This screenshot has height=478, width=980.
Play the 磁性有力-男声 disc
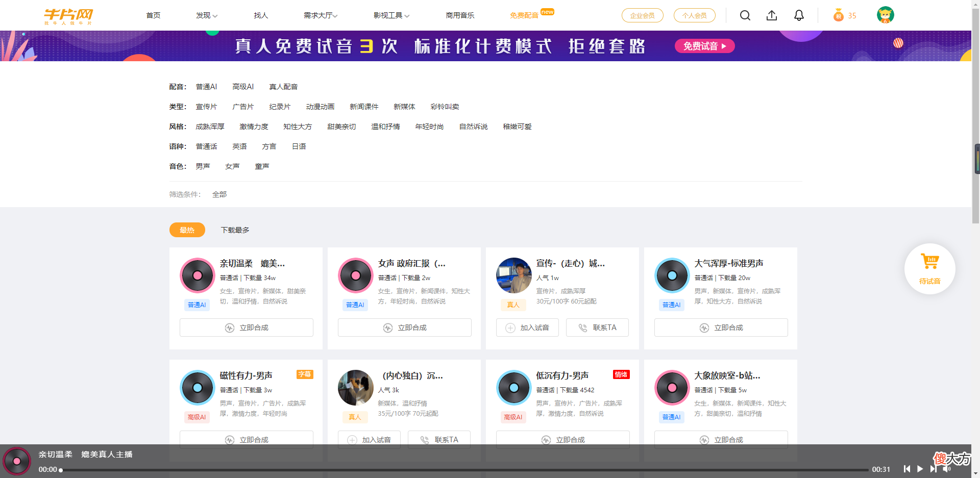(x=198, y=388)
